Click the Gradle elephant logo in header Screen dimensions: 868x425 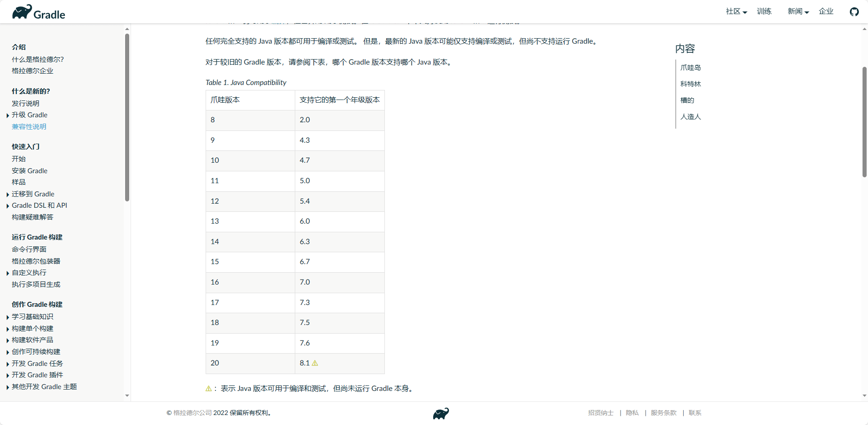tap(39, 12)
